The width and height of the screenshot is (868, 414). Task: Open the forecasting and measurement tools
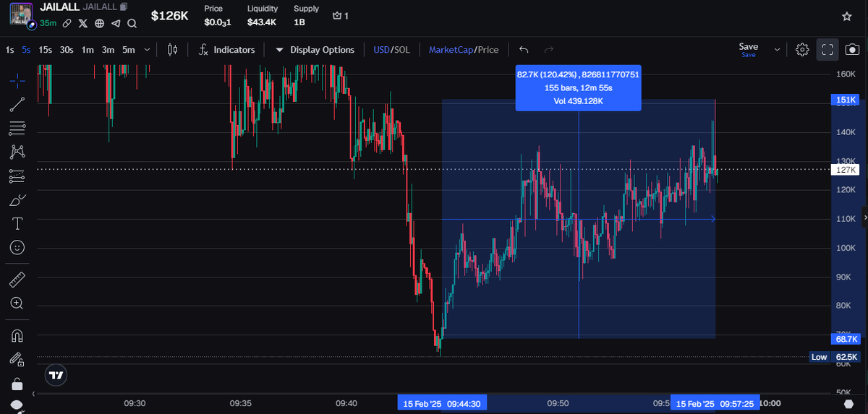coord(17,176)
